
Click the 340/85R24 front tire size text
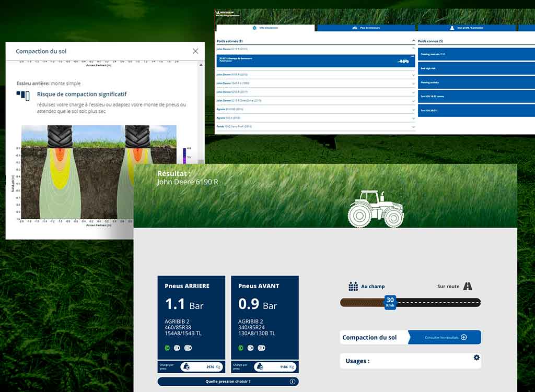tap(251, 327)
